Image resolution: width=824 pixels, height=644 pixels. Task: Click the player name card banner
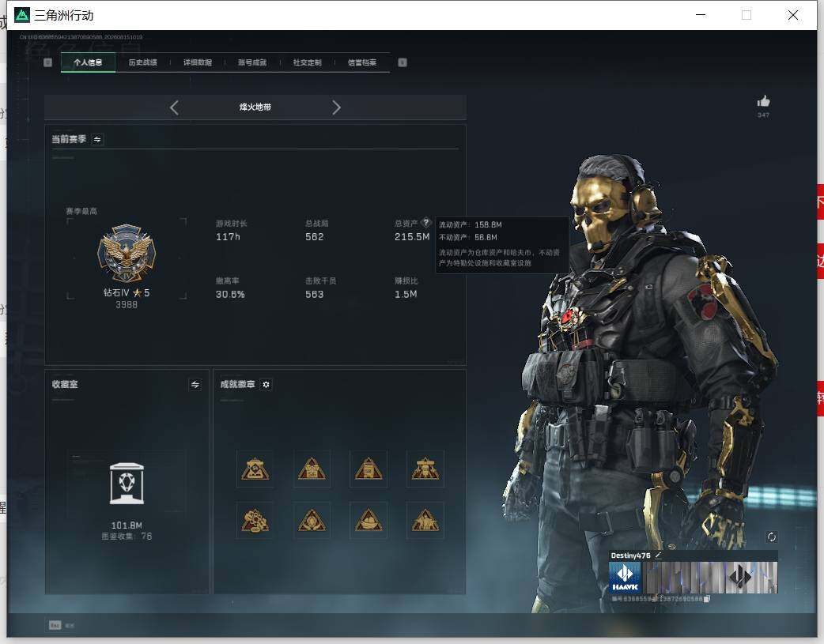(x=709, y=578)
